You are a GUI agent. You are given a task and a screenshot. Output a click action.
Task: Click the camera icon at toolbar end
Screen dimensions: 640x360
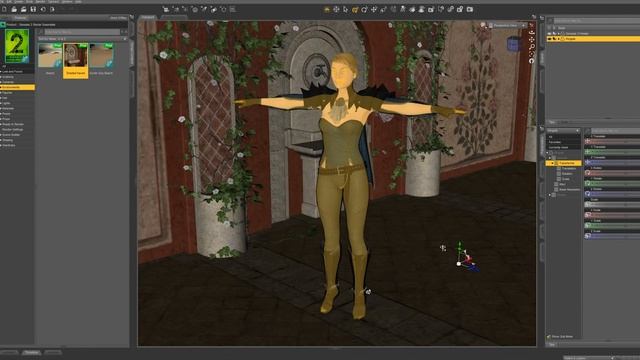coord(470,9)
